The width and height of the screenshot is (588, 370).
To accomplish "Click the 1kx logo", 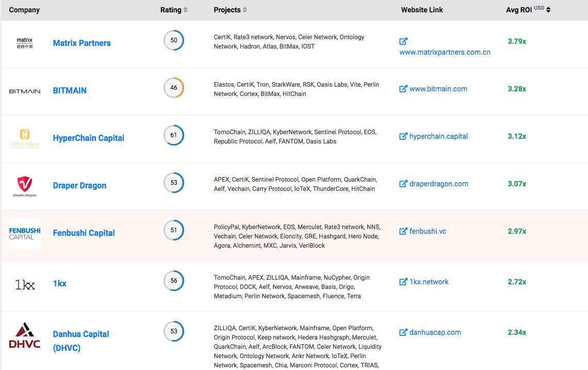I will tap(25, 285).
